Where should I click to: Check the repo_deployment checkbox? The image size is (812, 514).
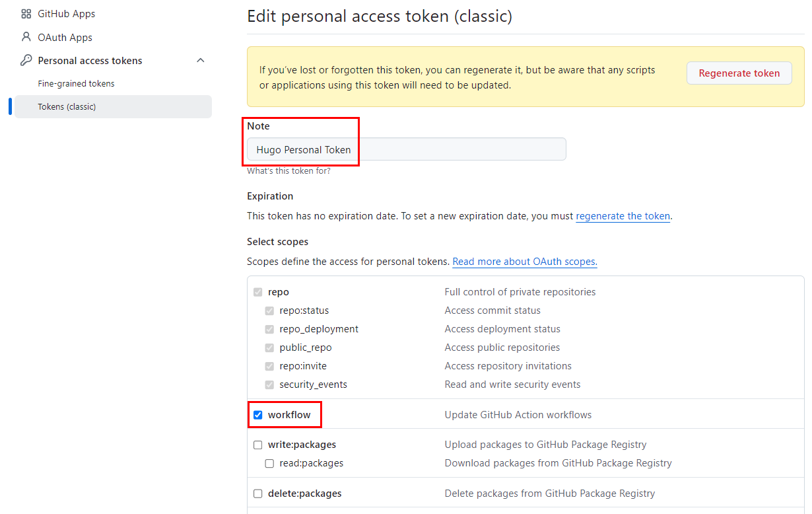269,329
